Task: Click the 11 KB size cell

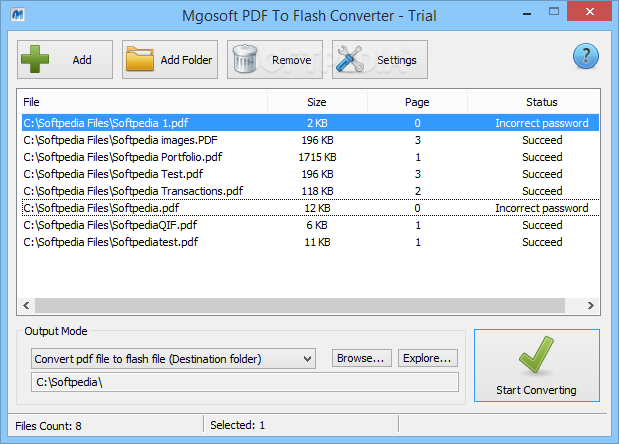Action: (x=317, y=242)
